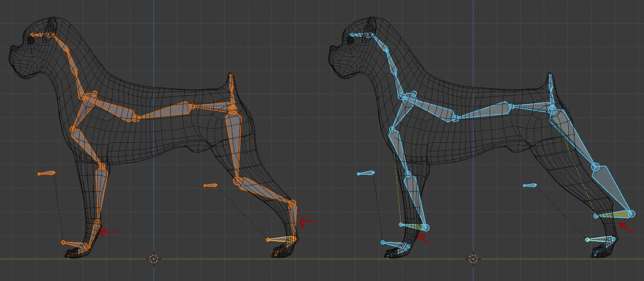This screenshot has width=644, height=281.
Task: Select the orange rig's tail bone
Action: point(232,91)
